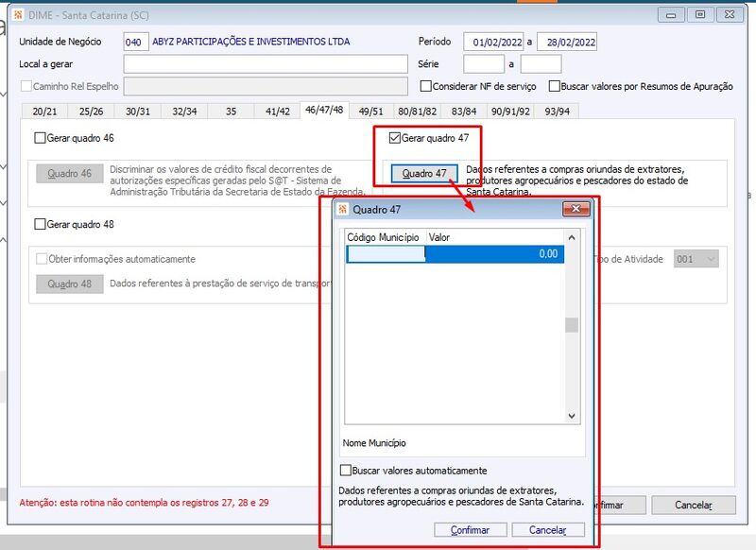756x550 pixels.
Task: Click the Período end date 28/02/2022
Action: click(x=567, y=42)
